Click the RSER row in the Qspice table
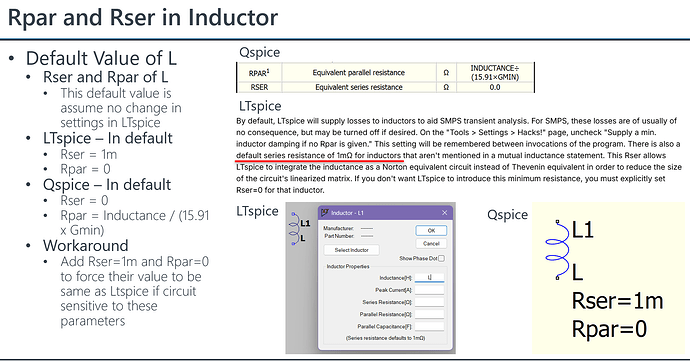The height and width of the screenshot is (362, 690). pyautogui.click(x=385, y=87)
